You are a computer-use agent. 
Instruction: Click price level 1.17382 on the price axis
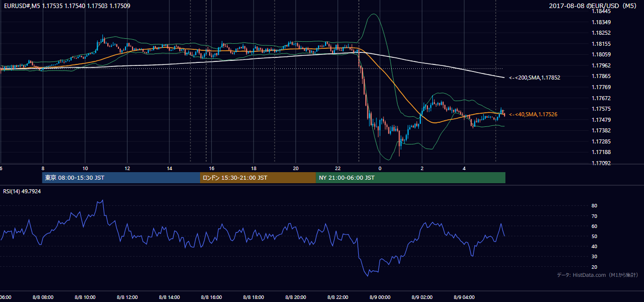pos(601,130)
